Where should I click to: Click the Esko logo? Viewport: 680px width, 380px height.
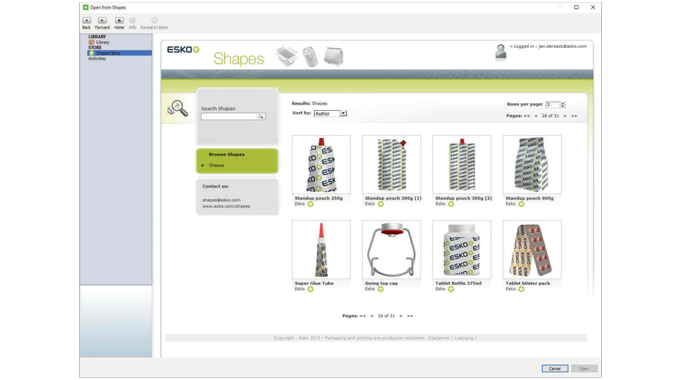pos(183,50)
